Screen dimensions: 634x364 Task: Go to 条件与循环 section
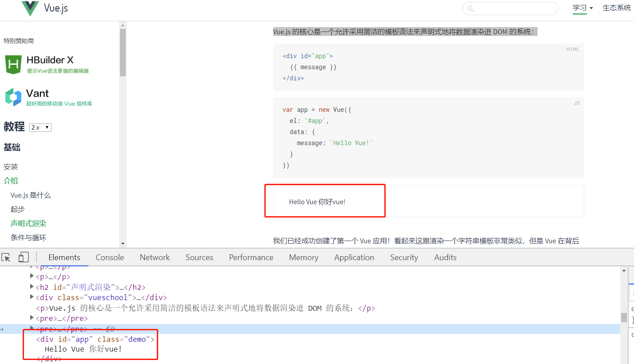(x=28, y=237)
